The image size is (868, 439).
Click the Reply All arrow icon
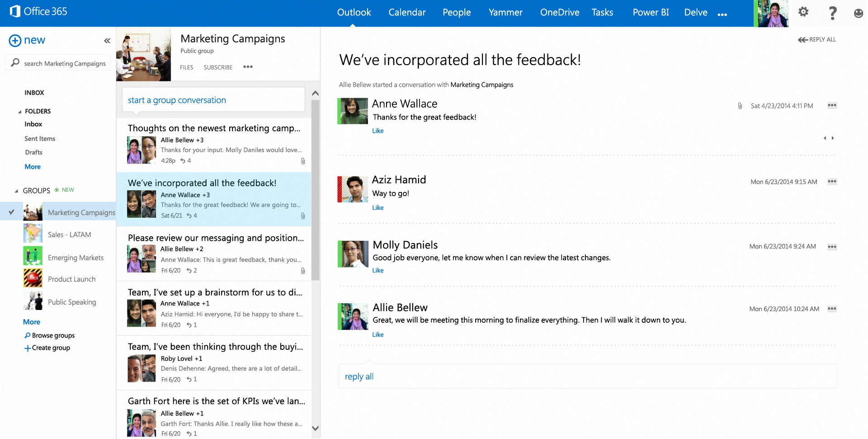tap(803, 40)
